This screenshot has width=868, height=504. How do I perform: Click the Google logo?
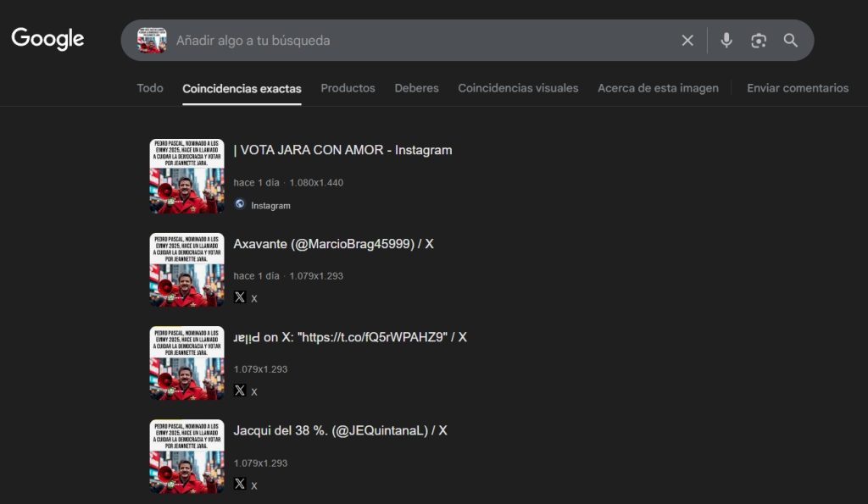47,39
